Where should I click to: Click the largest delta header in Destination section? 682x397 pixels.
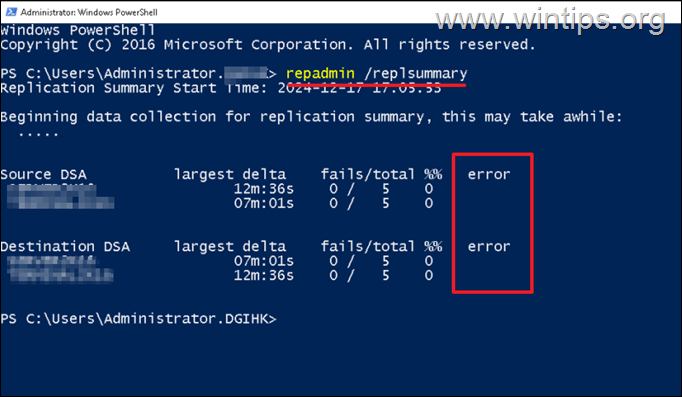(230, 247)
